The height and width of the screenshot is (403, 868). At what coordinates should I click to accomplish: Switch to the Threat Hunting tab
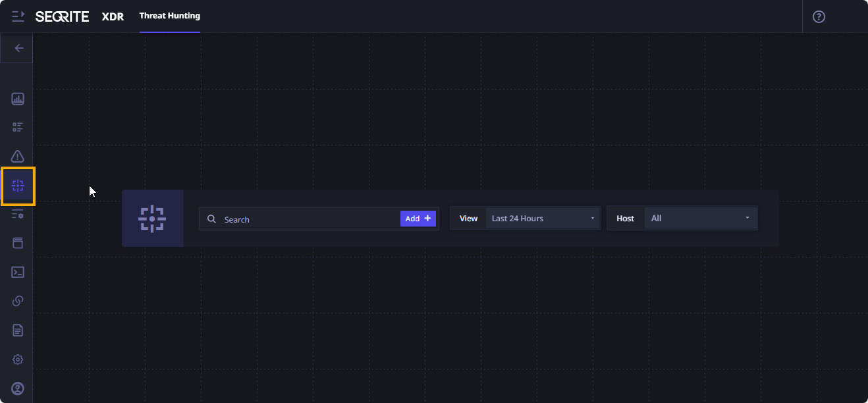click(x=170, y=16)
